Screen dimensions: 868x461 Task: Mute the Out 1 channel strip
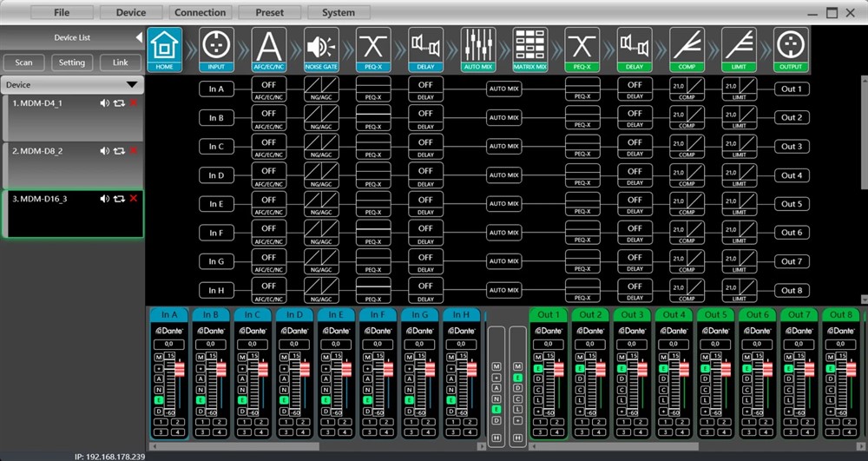click(x=537, y=358)
